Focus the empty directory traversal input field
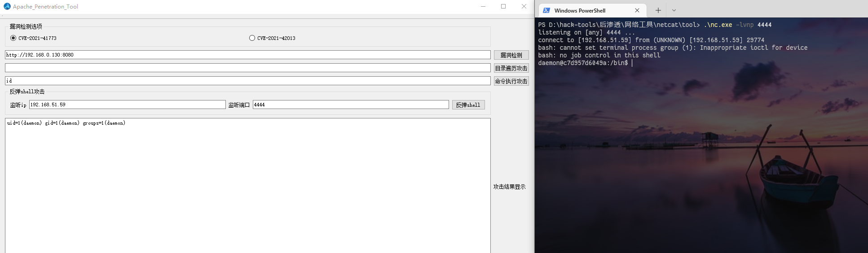Screen dimensions: 868x253 click(x=248, y=68)
